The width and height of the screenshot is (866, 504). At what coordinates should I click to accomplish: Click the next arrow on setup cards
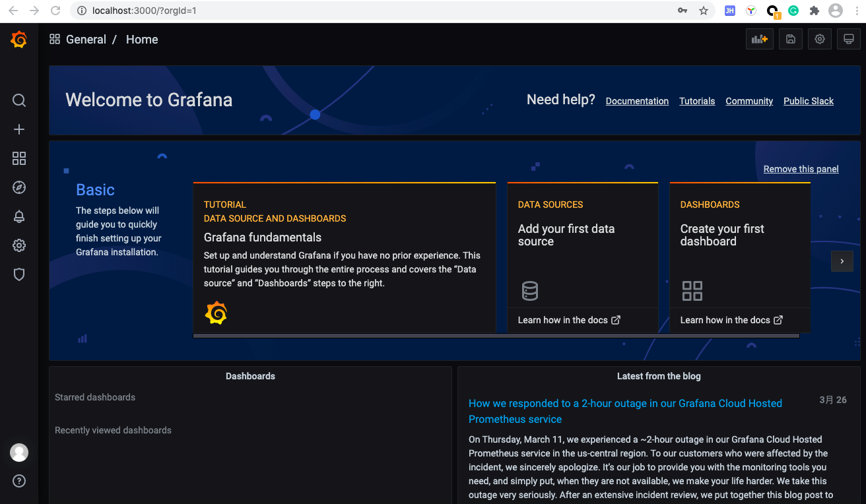point(842,261)
